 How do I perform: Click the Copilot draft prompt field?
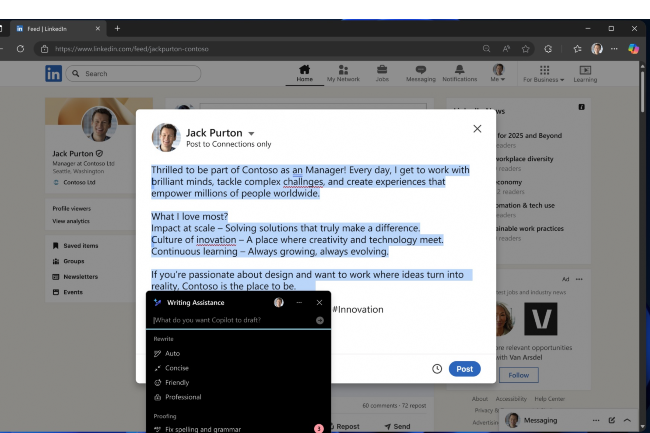[230, 321]
